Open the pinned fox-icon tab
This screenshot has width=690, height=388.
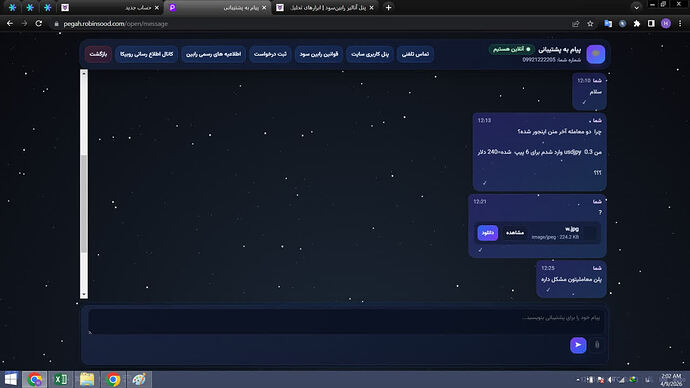pos(65,7)
